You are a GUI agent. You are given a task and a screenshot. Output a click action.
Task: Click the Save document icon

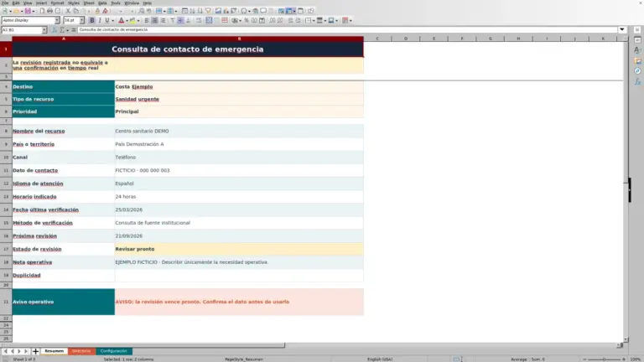coord(28,11)
